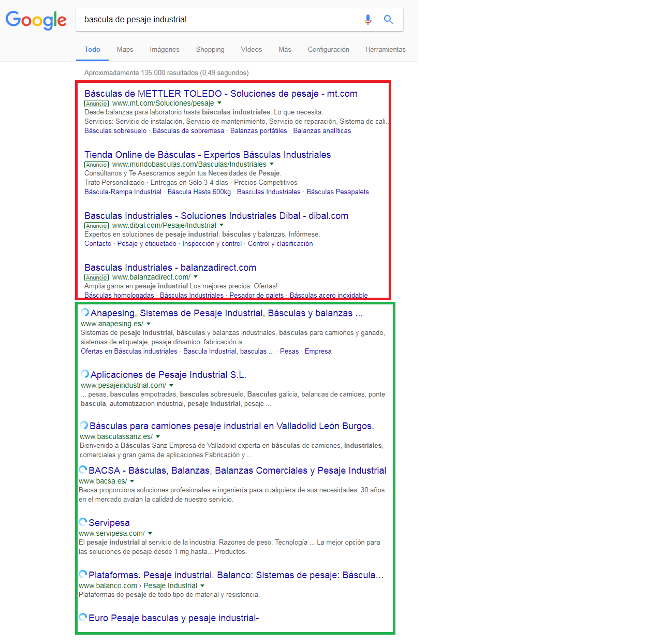
Task: Click the site icon beside the Anapesing result
Action: point(84,312)
